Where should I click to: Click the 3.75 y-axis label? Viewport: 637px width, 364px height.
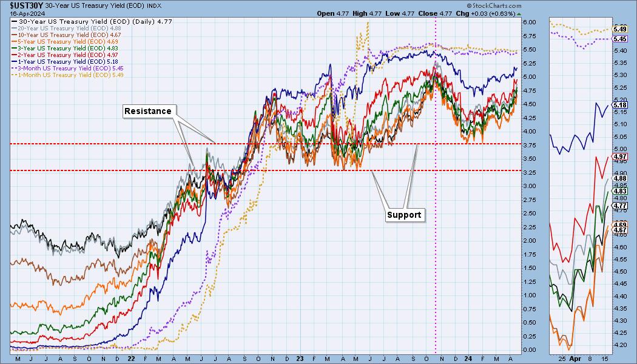click(x=530, y=145)
